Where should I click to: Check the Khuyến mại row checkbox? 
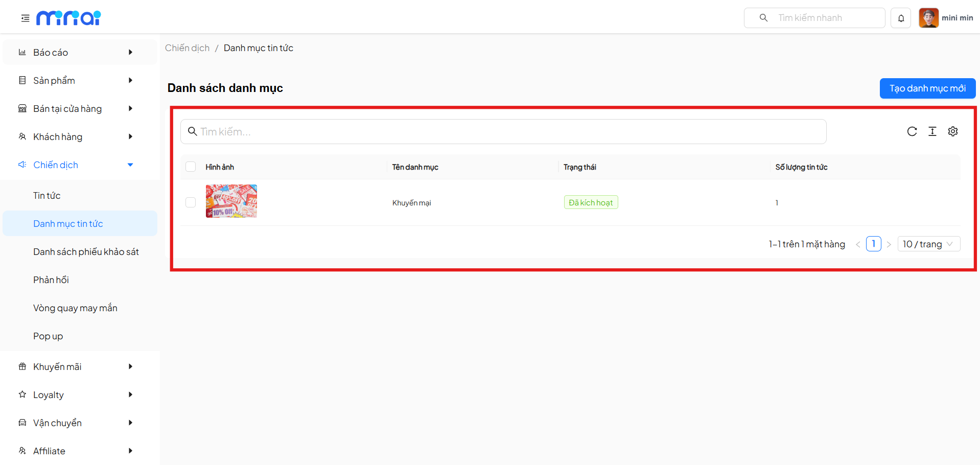point(191,203)
